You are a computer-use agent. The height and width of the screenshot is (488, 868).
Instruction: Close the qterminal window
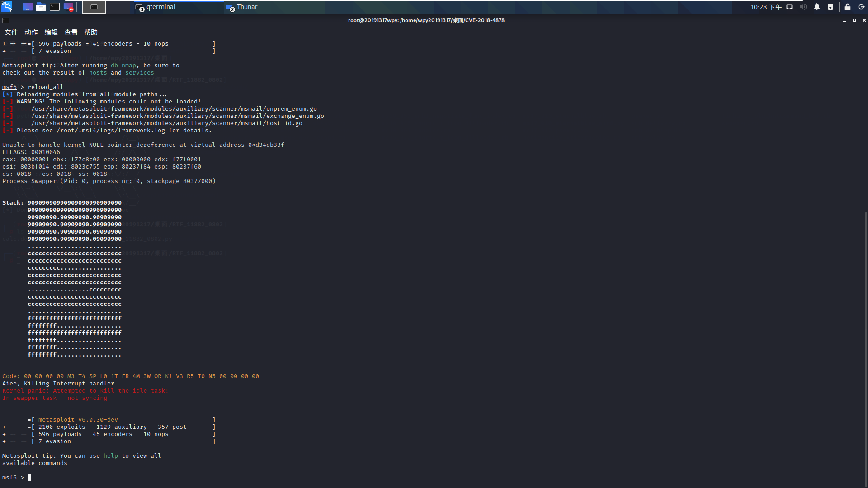[x=864, y=20]
